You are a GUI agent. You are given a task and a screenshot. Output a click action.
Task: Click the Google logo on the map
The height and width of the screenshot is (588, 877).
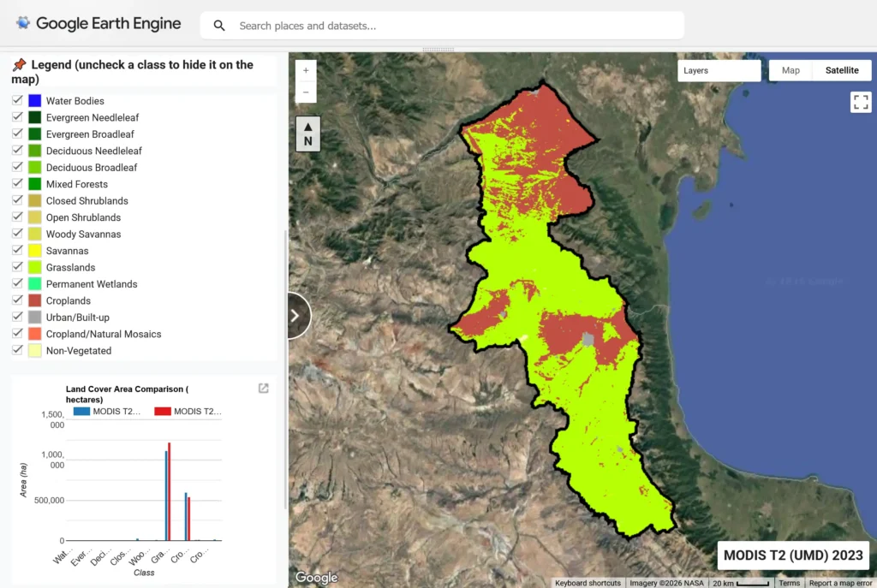point(317,578)
